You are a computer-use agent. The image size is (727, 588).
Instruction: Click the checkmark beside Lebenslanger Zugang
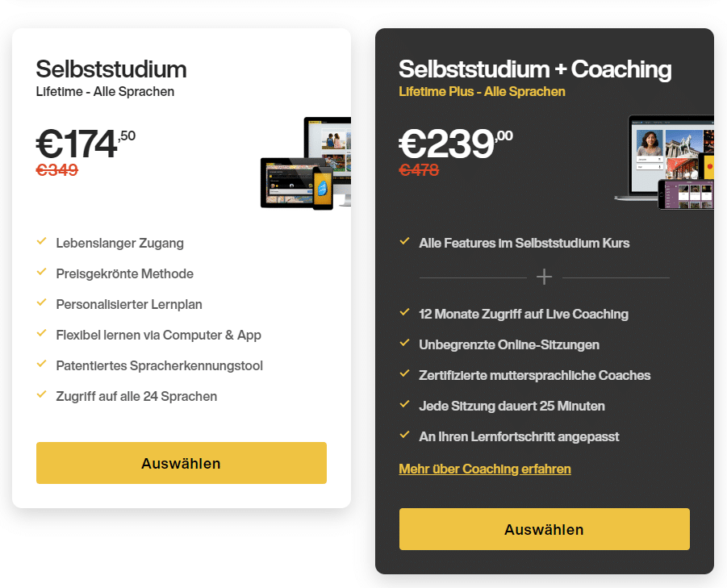tap(41, 241)
